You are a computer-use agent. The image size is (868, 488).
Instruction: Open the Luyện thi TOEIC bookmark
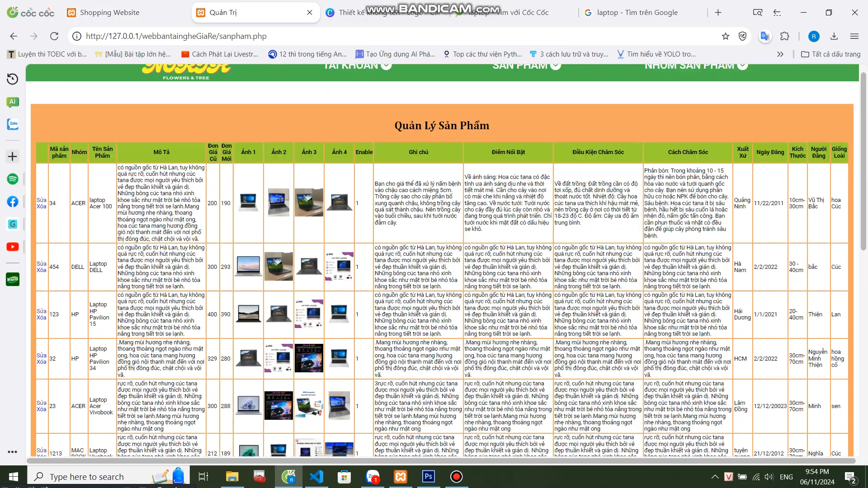click(x=47, y=54)
